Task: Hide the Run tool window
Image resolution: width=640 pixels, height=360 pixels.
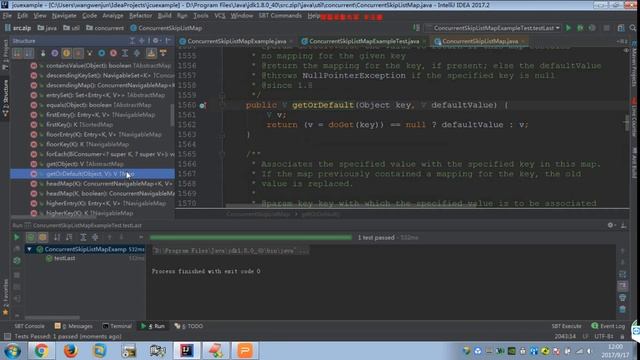Action: [623, 225]
